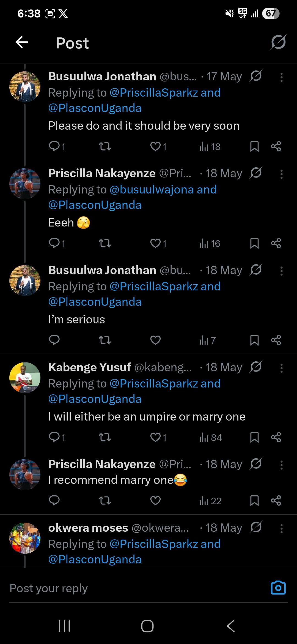Image resolution: width=297 pixels, height=644 pixels.
Task: Tap camera icon in the reply bar
Action: (278, 588)
